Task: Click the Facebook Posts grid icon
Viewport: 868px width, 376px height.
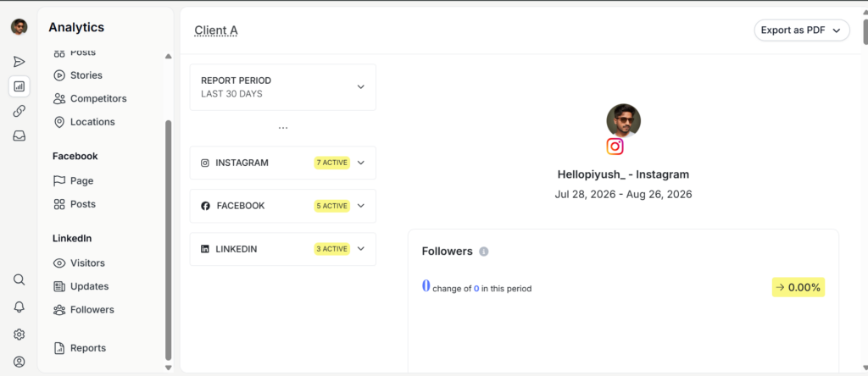Action: pos(59,204)
